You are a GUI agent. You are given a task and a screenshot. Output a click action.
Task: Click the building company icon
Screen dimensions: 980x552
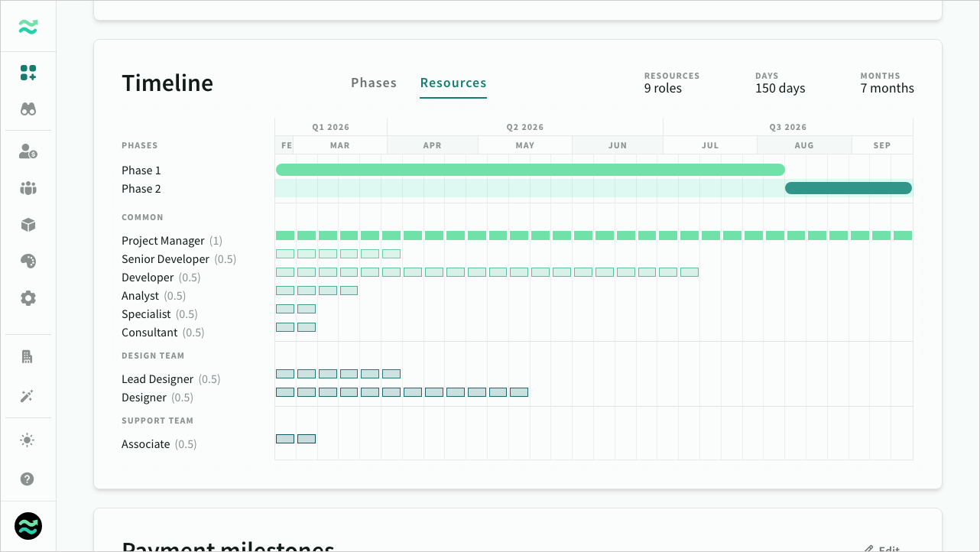28,357
